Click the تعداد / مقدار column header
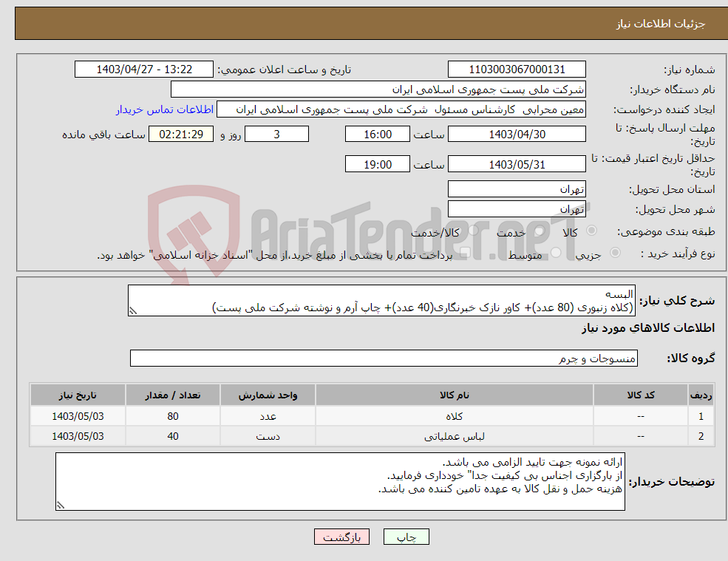 pos(173,395)
